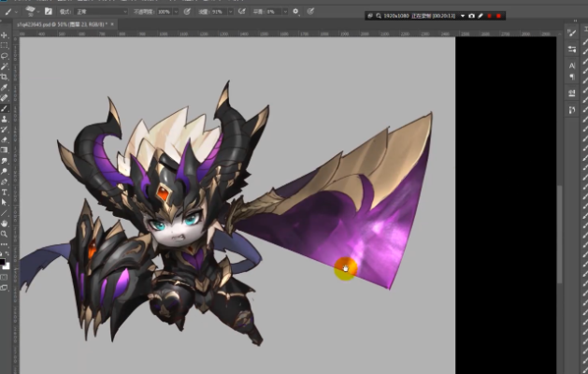Image resolution: width=588 pixels, height=374 pixels.
Task: Change the screen mode
Action: pyautogui.click(x=4, y=288)
